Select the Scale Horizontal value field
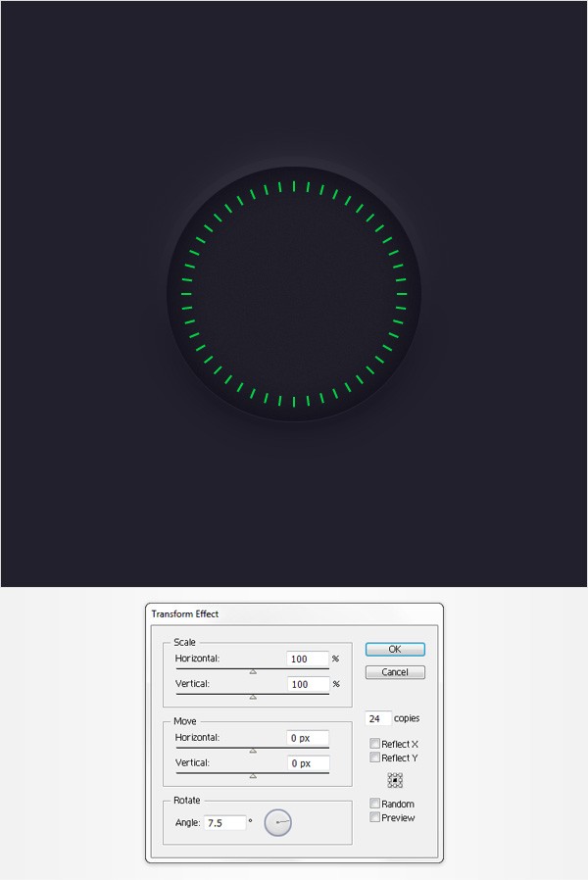The height and width of the screenshot is (880, 588). 308,659
